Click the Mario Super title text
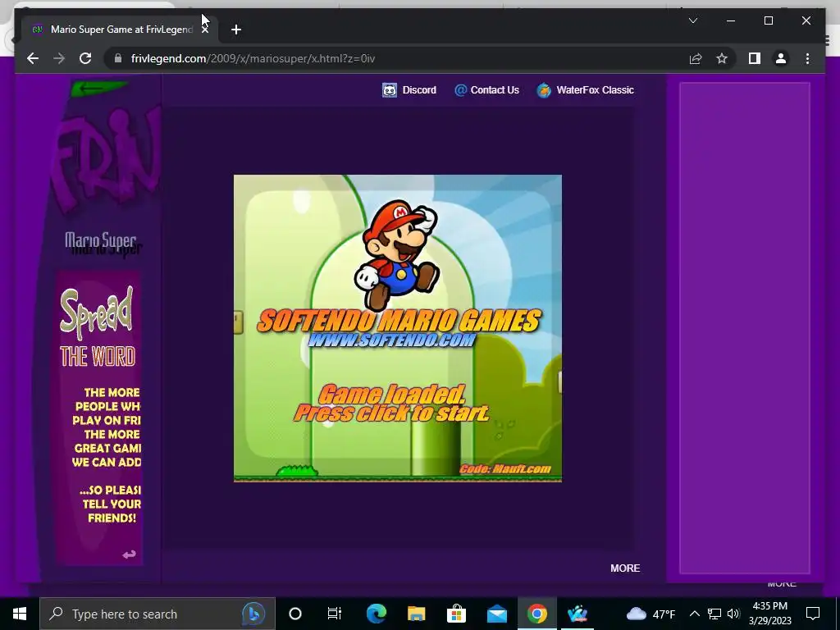The height and width of the screenshot is (630, 840). pyautogui.click(x=101, y=243)
